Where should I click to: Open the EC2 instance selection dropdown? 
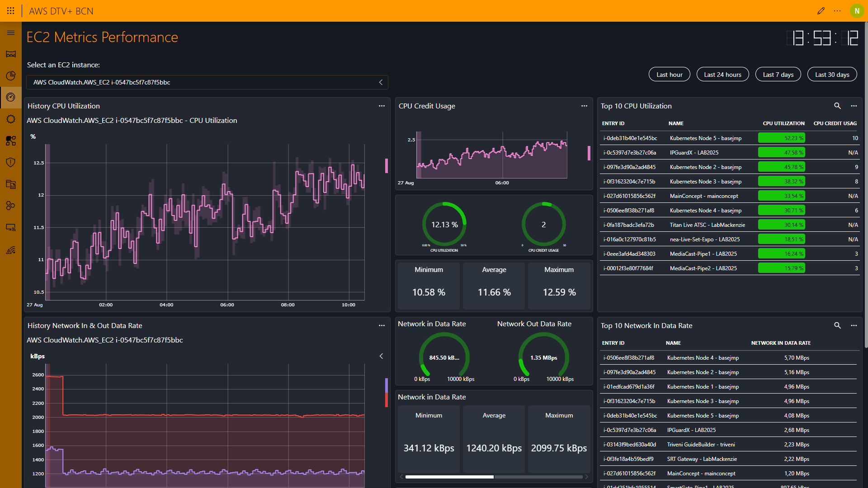pos(207,82)
